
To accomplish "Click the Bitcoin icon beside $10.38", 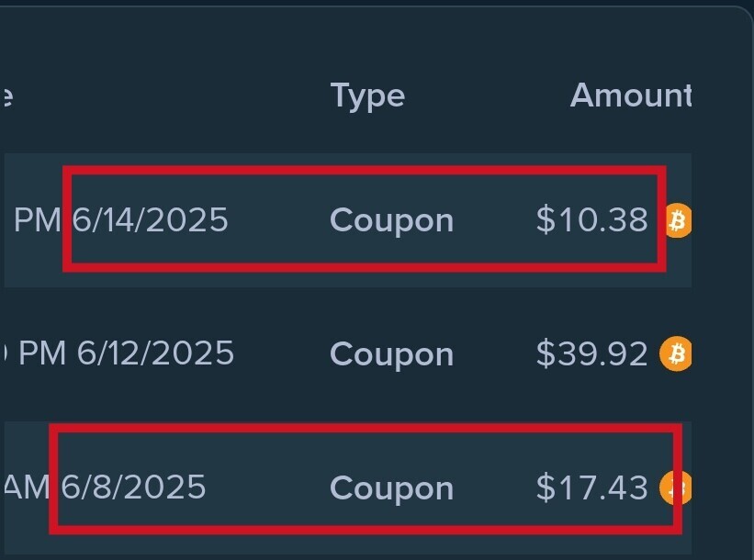I will click(x=679, y=220).
